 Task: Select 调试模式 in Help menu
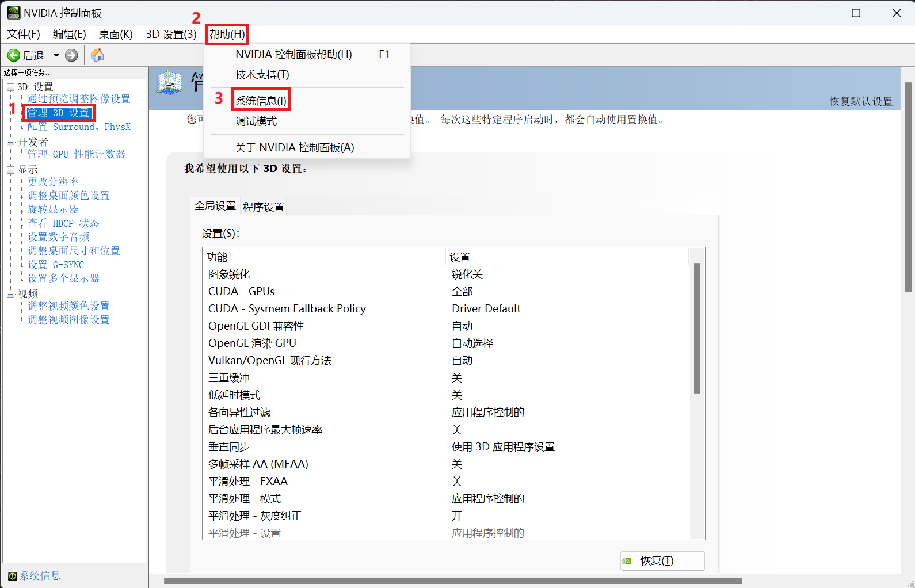(x=307, y=121)
